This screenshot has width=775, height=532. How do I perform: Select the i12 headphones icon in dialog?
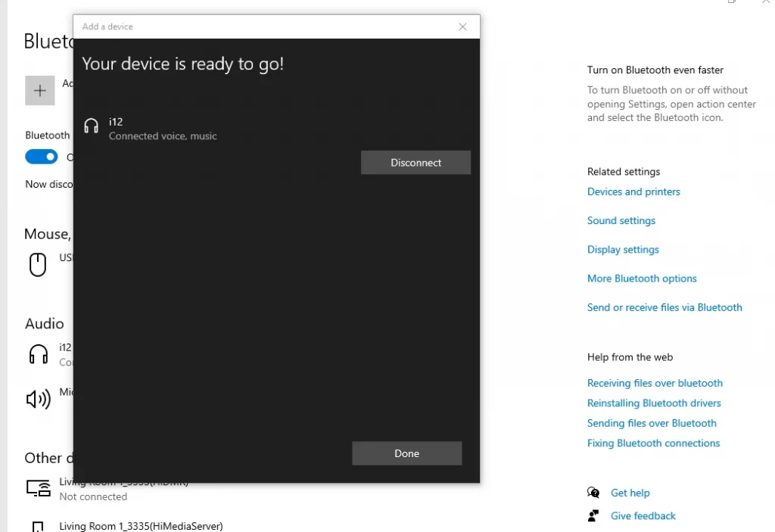[92, 126]
